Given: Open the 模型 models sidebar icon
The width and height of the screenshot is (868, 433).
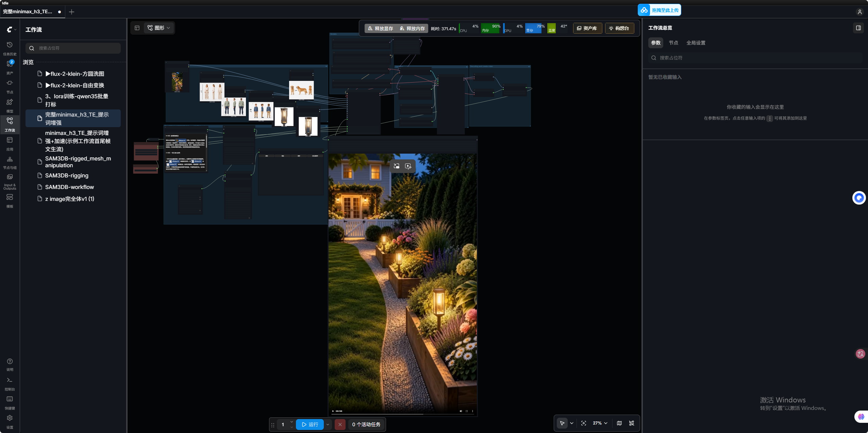Looking at the screenshot, I should (10, 105).
